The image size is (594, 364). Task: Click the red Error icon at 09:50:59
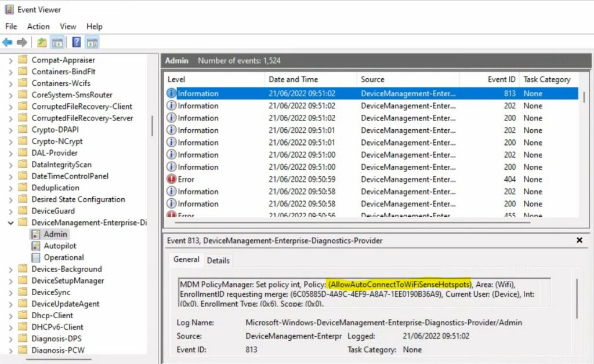tap(172, 179)
